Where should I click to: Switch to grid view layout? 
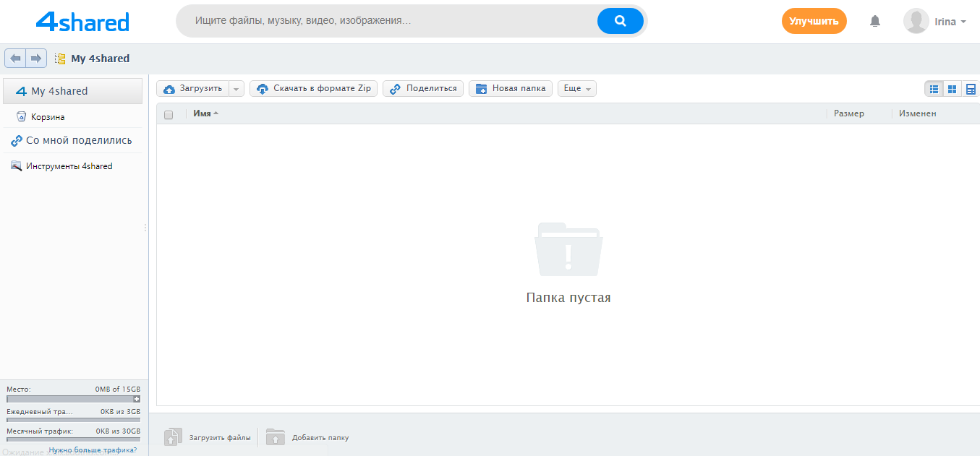(952, 88)
